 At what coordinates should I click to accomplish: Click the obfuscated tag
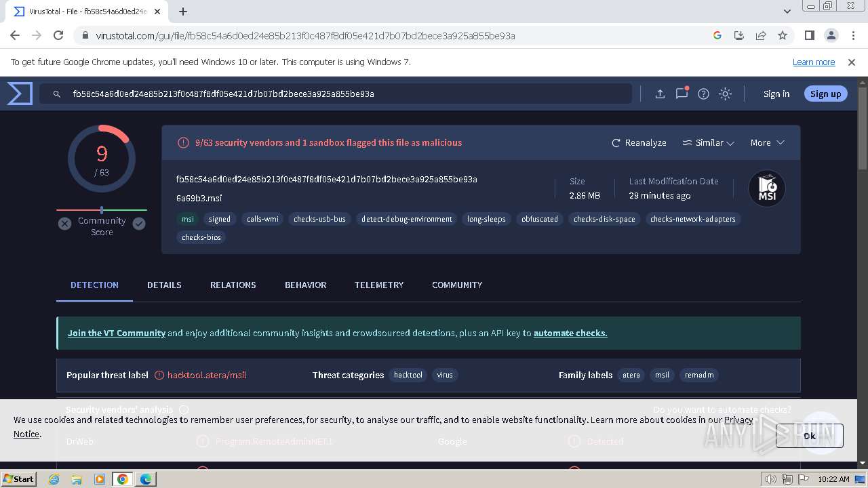point(540,219)
